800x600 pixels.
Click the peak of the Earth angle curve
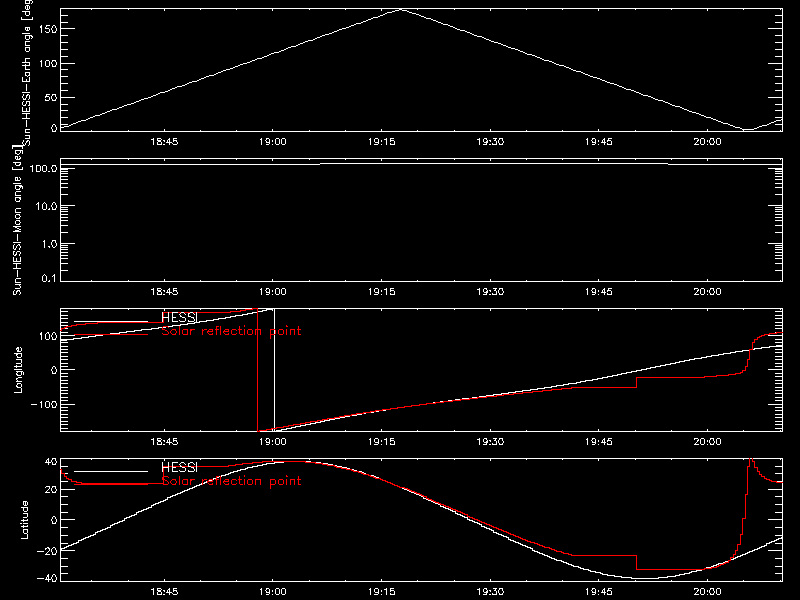[x=402, y=10]
